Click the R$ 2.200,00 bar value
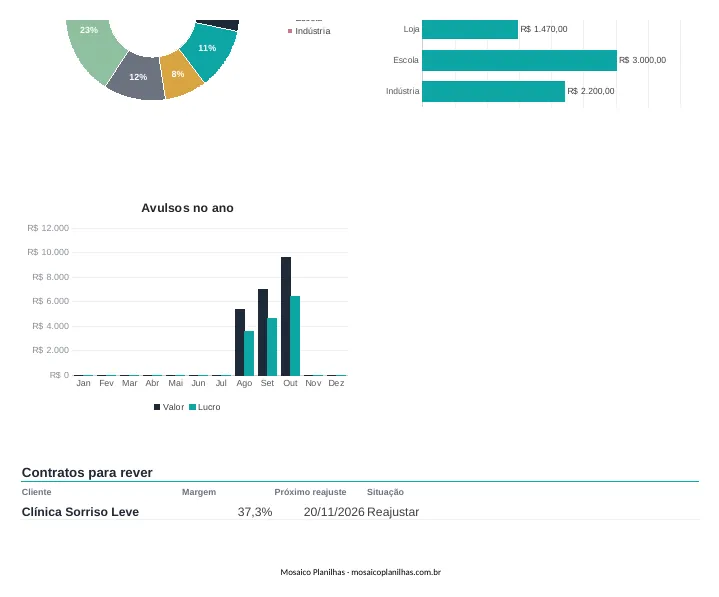Image resolution: width=719 pixels, height=597 pixels. [591, 91]
